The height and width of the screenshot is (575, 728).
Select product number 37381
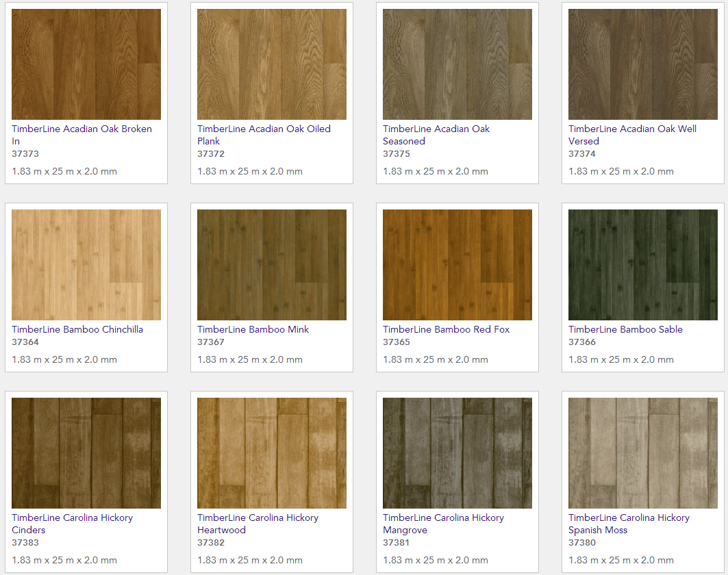click(x=397, y=543)
